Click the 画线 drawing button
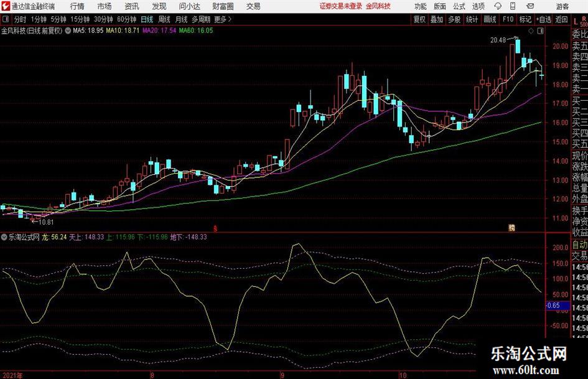The width and height of the screenshot is (588, 379). click(x=490, y=19)
